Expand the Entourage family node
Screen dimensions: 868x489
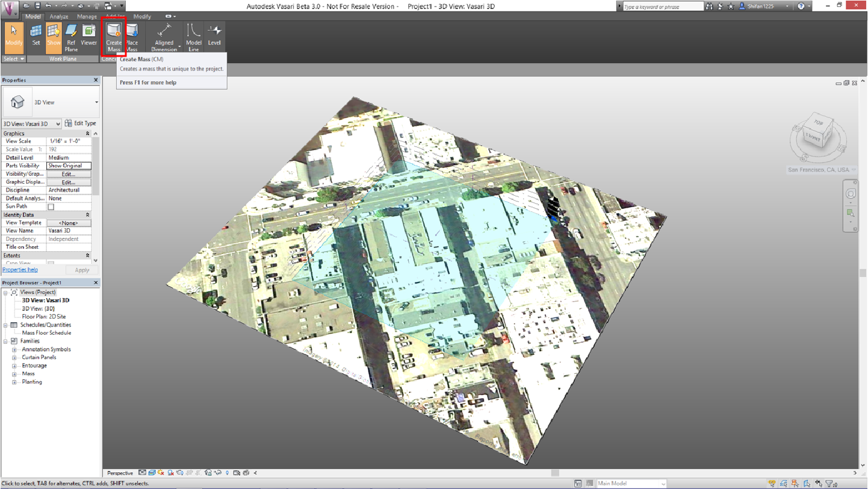(x=14, y=366)
